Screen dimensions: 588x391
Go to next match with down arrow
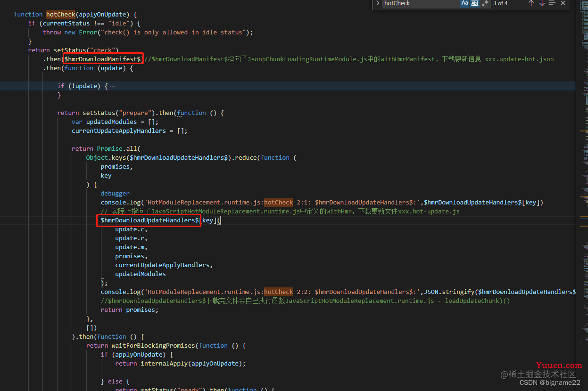pyautogui.click(x=542, y=3)
